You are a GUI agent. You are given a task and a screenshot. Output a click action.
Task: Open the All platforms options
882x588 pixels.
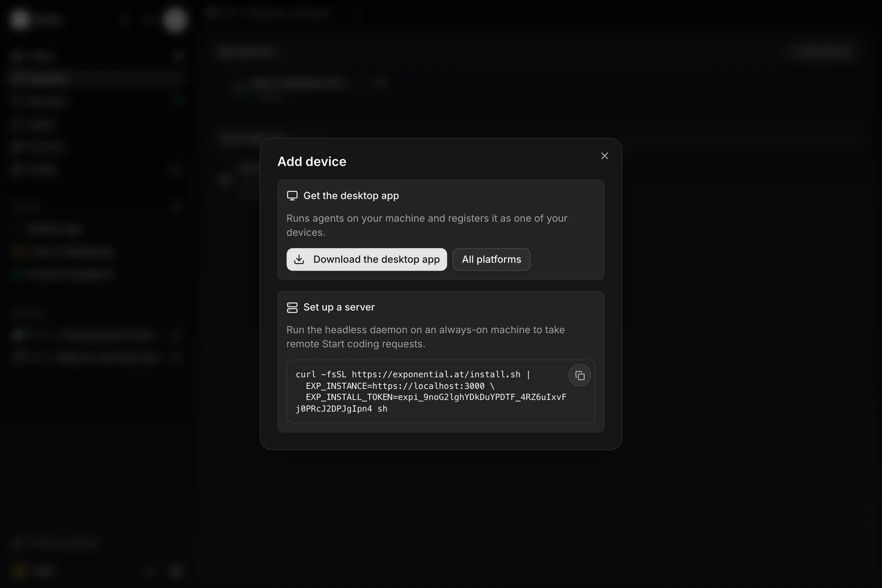pyautogui.click(x=491, y=259)
